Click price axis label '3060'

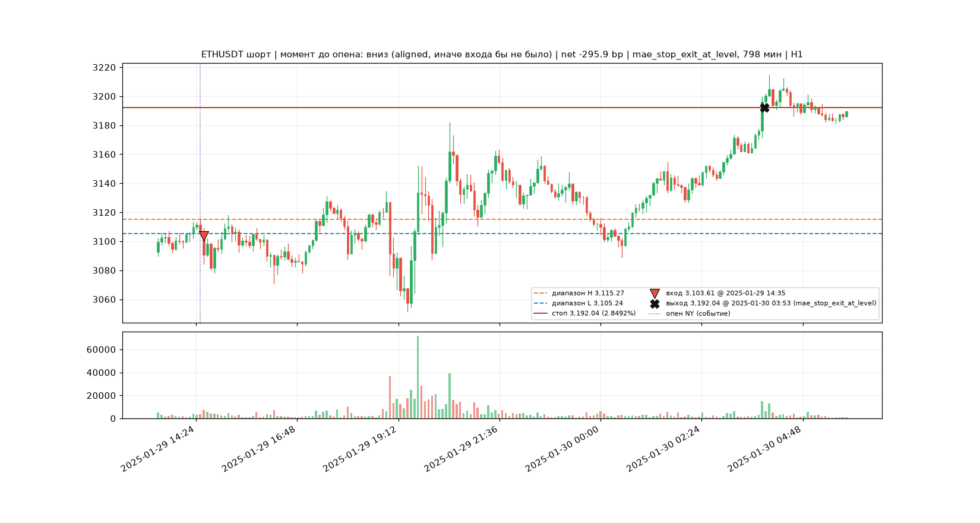(104, 300)
